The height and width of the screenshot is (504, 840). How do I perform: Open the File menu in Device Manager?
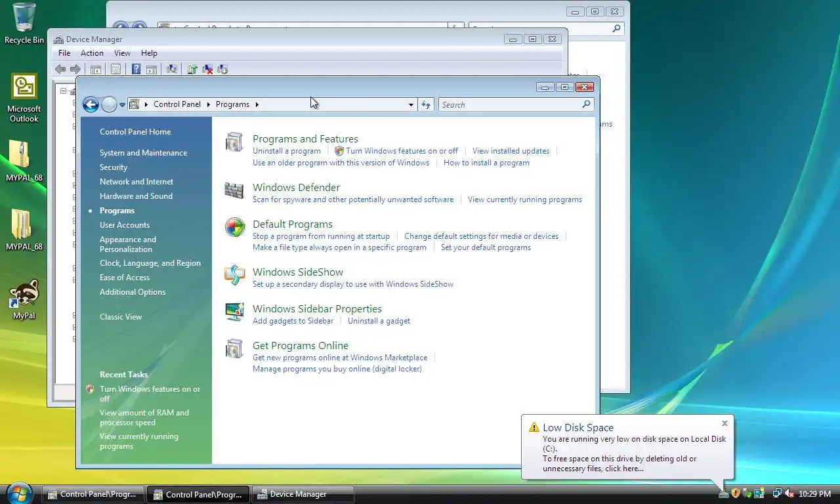(x=64, y=53)
